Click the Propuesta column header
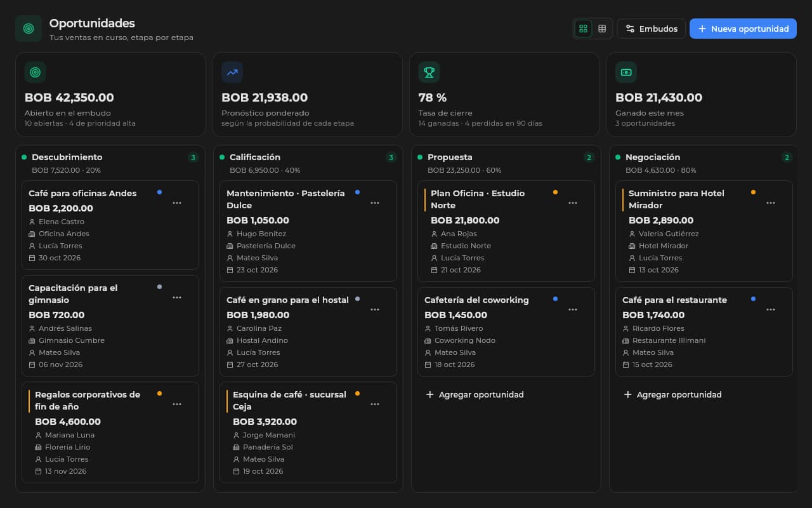This screenshot has width=812, height=508. tap(450, 157)
